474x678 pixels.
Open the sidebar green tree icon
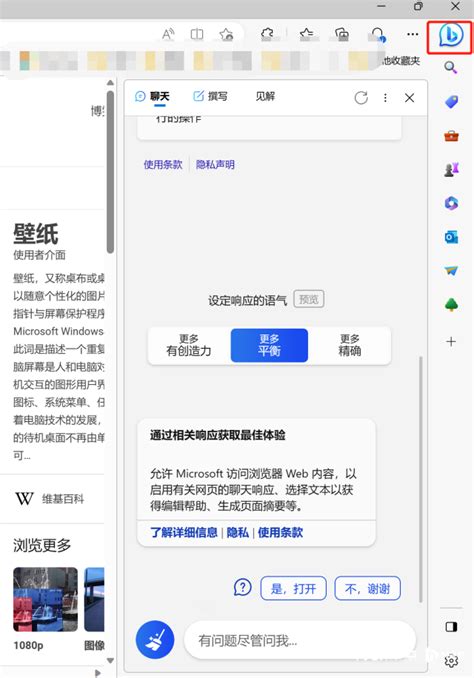click(451, 305)
